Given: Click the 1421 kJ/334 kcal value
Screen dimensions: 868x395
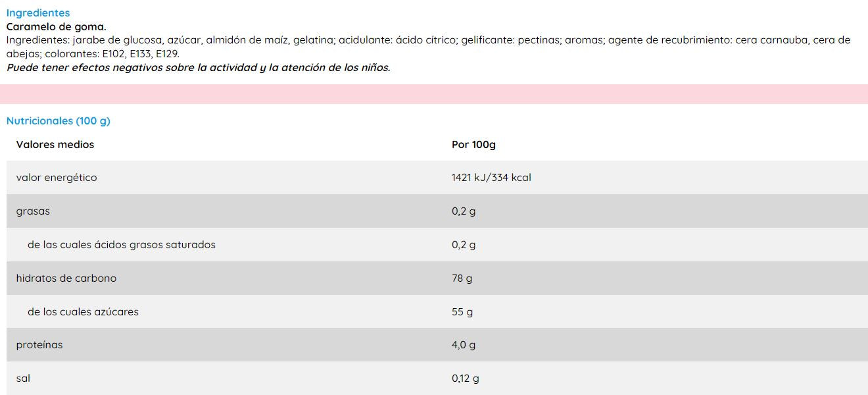Looking at the screenshot, I should [x=491, y=178].
